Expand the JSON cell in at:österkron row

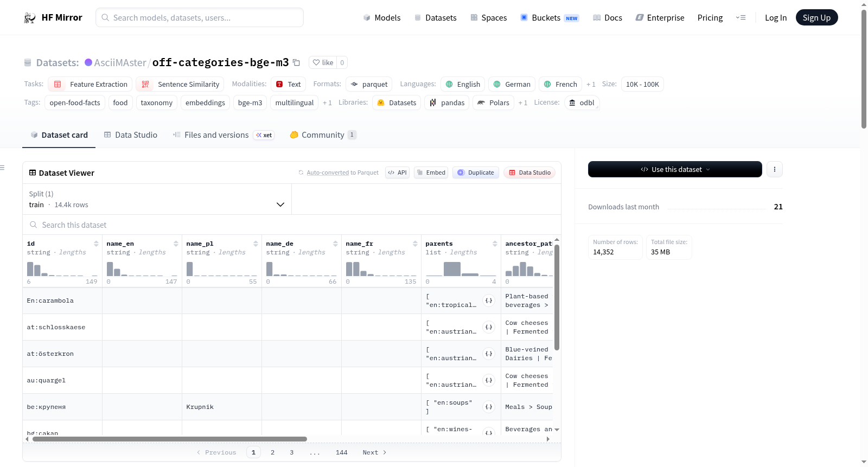[489, 354]
